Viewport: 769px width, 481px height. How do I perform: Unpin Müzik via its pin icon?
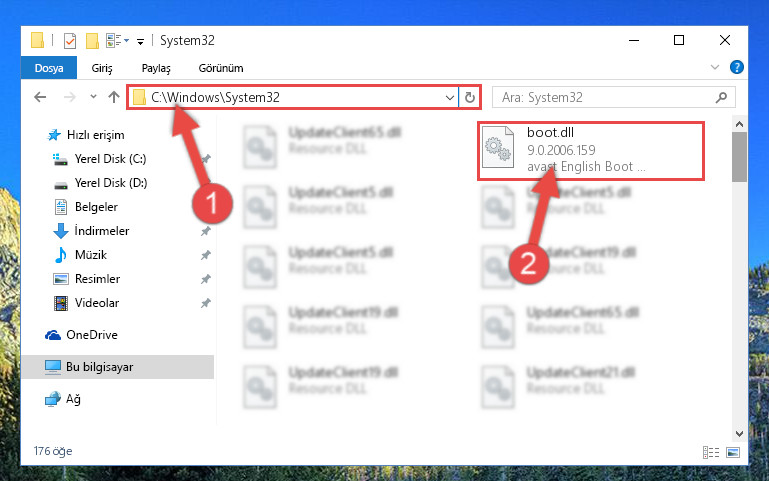(205, 255)
